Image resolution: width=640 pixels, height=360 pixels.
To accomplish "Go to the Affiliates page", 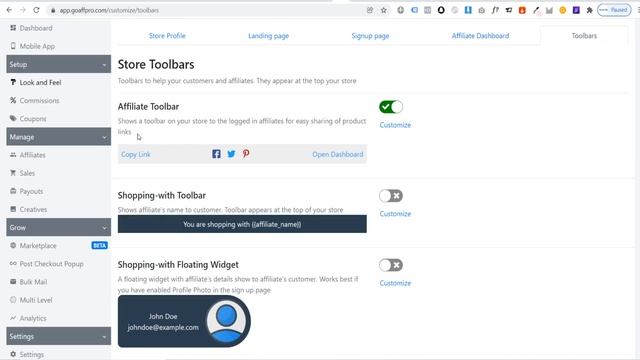I will pyautogui.click(x=33, y=155).
